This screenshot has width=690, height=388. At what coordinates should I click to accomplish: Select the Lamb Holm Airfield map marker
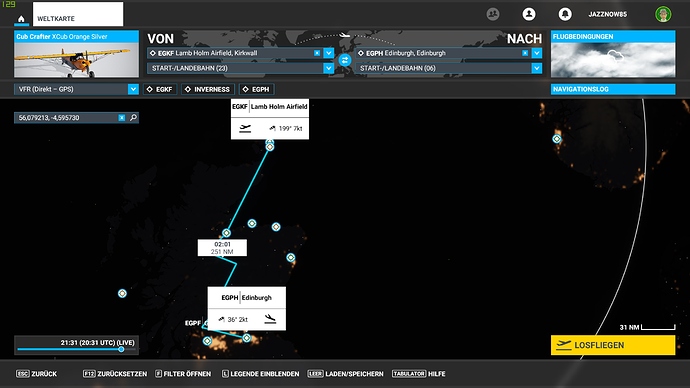coord(270,147)
